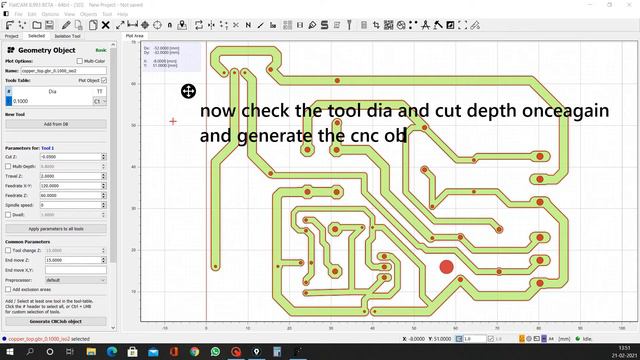Open the File menu
This screenshot has width=640, height=360.
[18, 14]
